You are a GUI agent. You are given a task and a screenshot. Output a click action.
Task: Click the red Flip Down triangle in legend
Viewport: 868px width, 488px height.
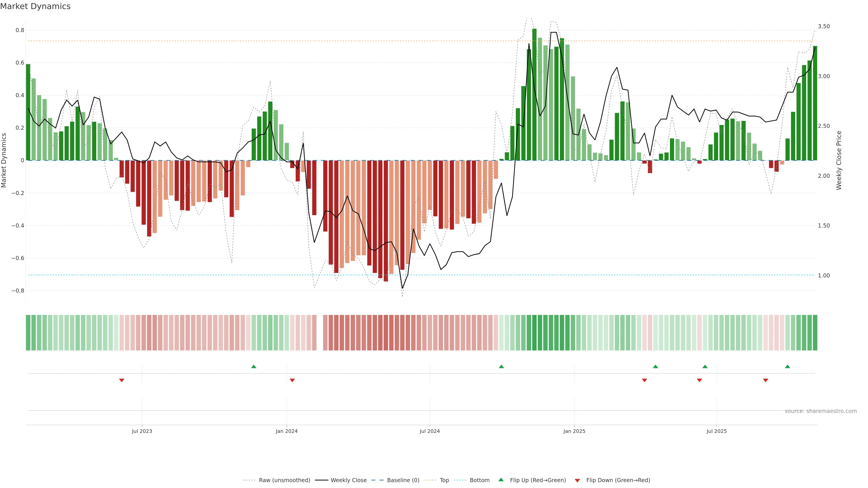click(577, 480)
